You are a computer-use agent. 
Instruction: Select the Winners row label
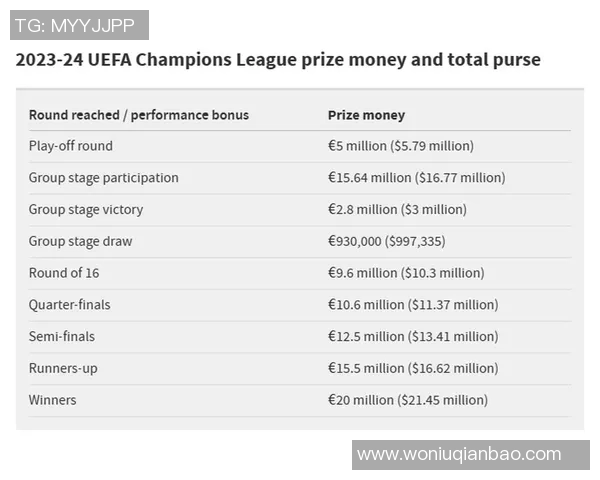tap(52, 400)
